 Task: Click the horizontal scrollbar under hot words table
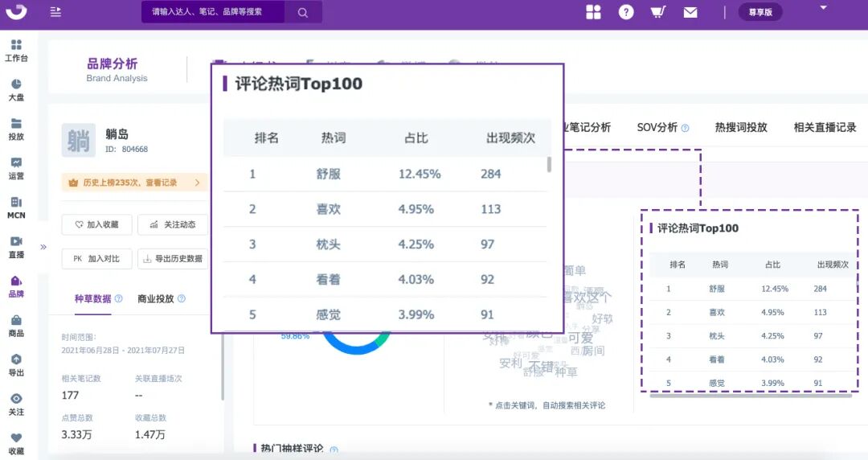click(x=750, y=396)
